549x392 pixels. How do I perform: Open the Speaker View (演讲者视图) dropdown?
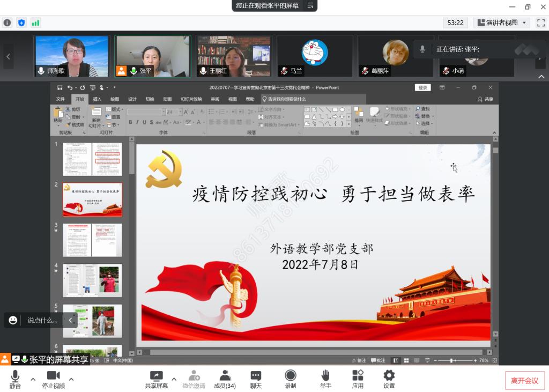coord(502,23)
